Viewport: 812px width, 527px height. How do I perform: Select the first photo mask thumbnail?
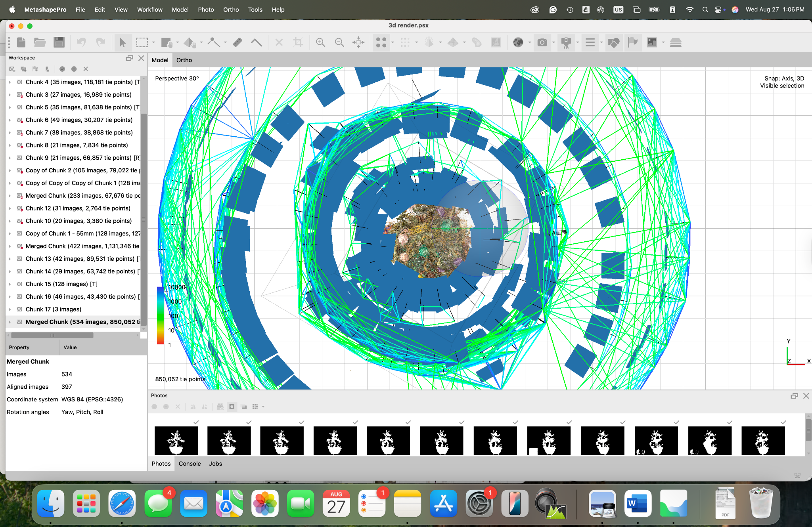pyautogui.click(x=176, y=441)
